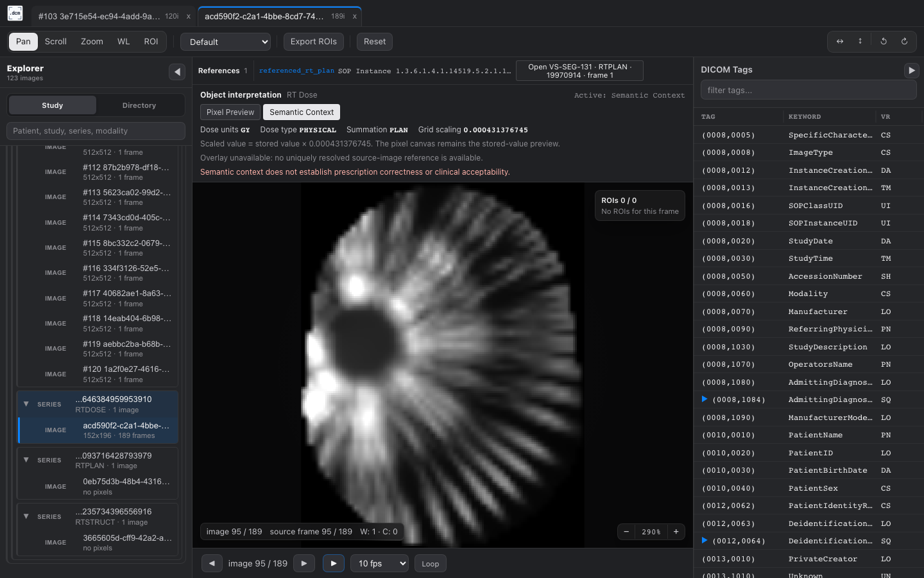This screenshot has width=924, height=578.
Task: Focus the Explorer search field
Action: click(96, 131)
